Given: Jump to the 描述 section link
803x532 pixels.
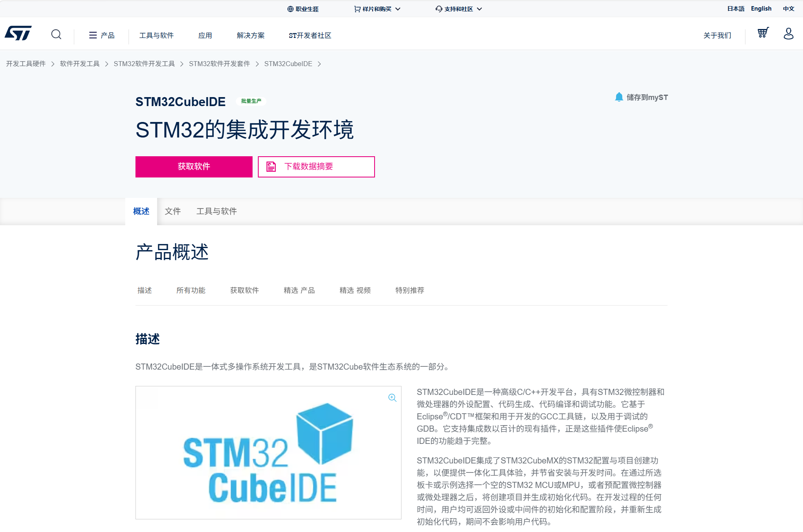Looking at the screenshot, I should [x=144, y=290].
